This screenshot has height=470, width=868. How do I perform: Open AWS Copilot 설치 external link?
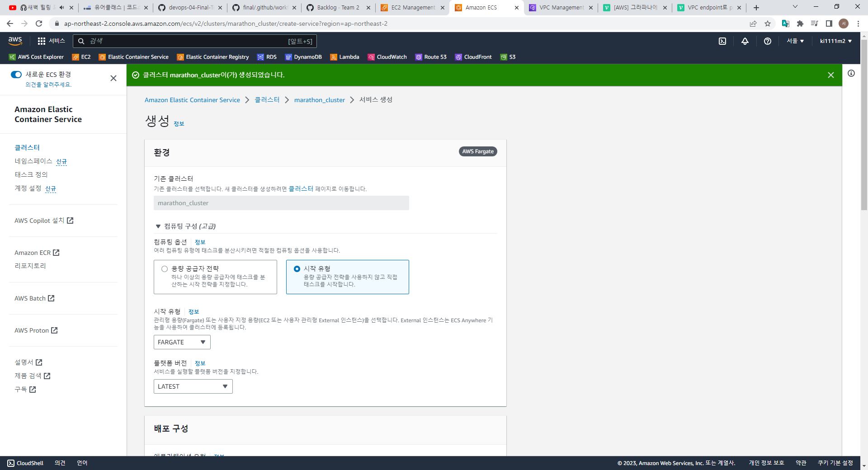pos(44,221)
